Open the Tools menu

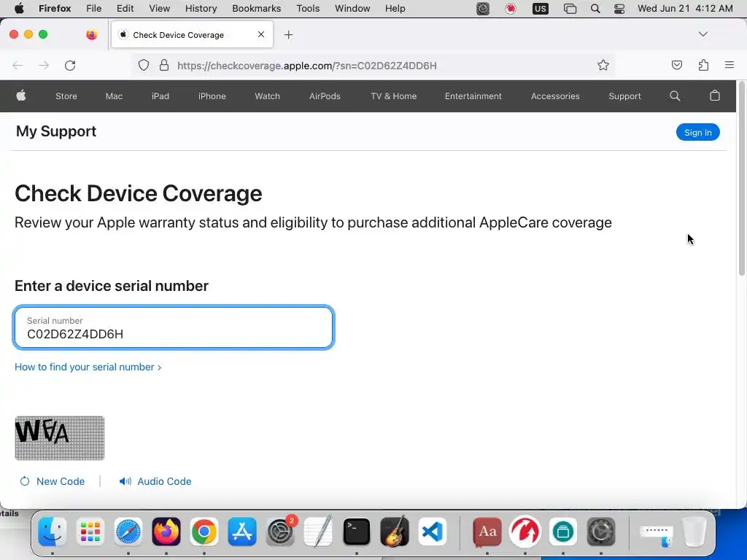(x=309, y=9)
